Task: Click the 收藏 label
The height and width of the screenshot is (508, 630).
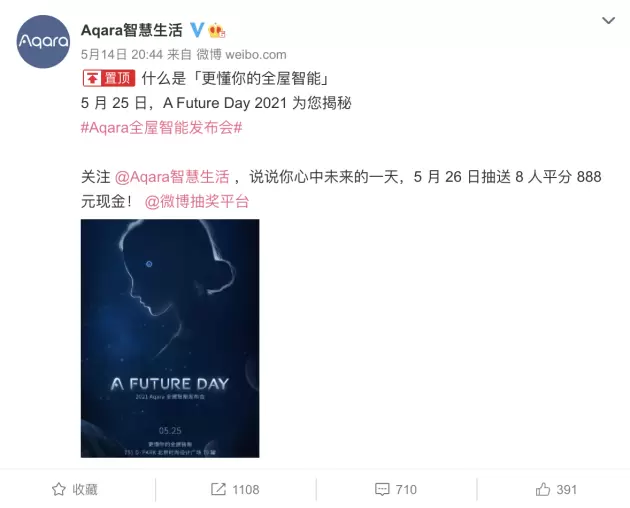Action: [x=85, y=490]
